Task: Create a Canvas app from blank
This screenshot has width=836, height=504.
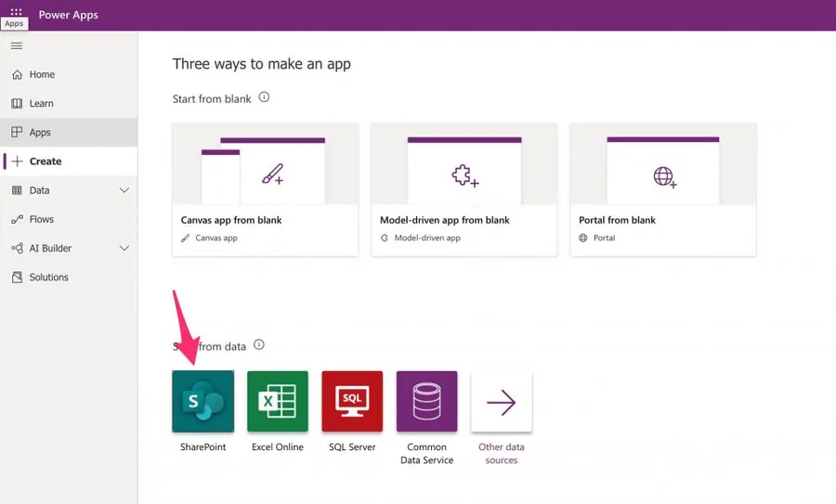Action: tap(265, 189)
